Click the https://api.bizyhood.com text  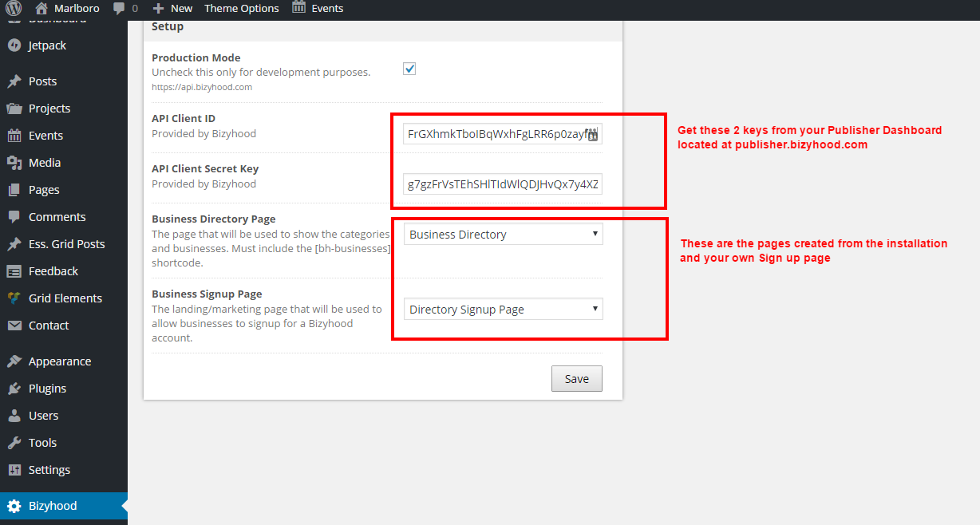coord(202,87)
